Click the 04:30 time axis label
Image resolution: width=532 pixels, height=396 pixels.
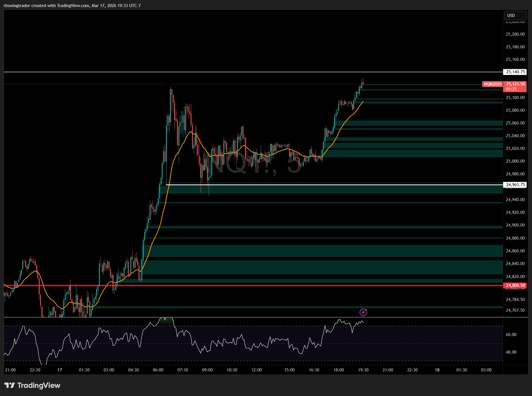(133, 370)
